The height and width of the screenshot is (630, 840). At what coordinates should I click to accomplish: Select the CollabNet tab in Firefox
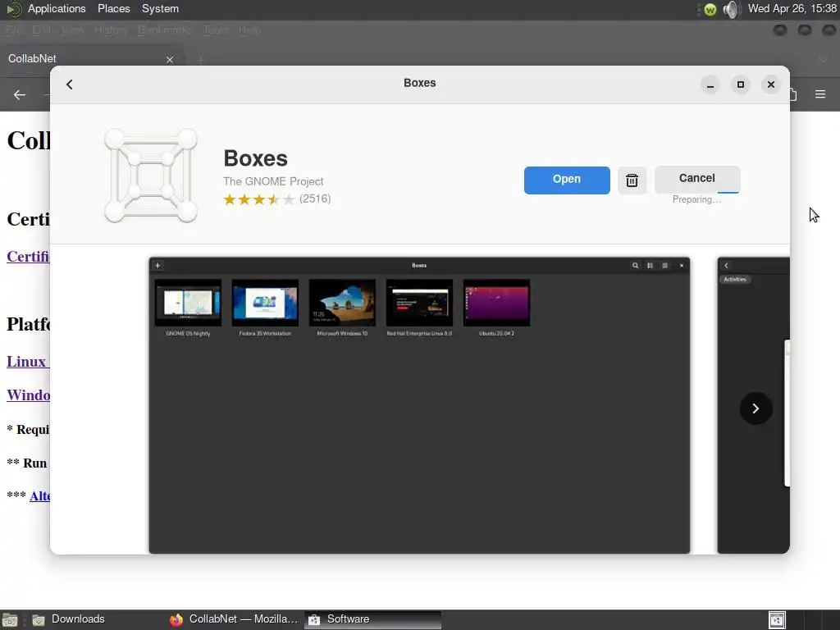(x=91, y=59)
